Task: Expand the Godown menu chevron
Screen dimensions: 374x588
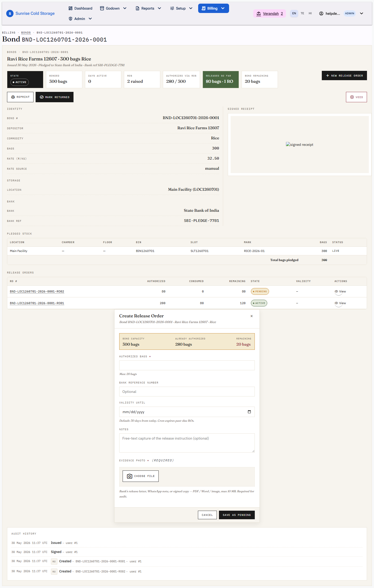Action: (125, 8)
